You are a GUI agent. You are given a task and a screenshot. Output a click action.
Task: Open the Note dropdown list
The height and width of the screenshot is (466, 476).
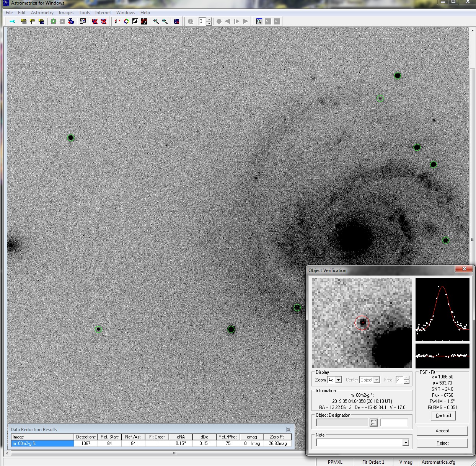click(405, 443)
